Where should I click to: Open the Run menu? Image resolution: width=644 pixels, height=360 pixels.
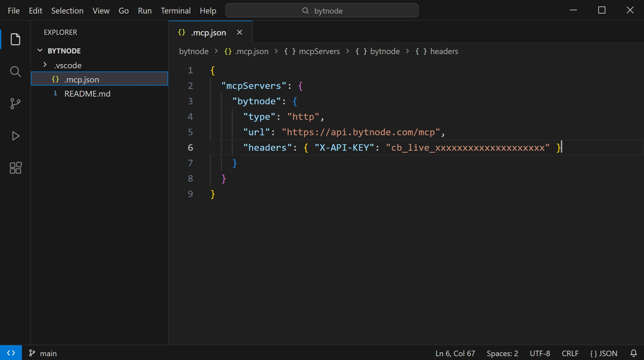(145, 11)
